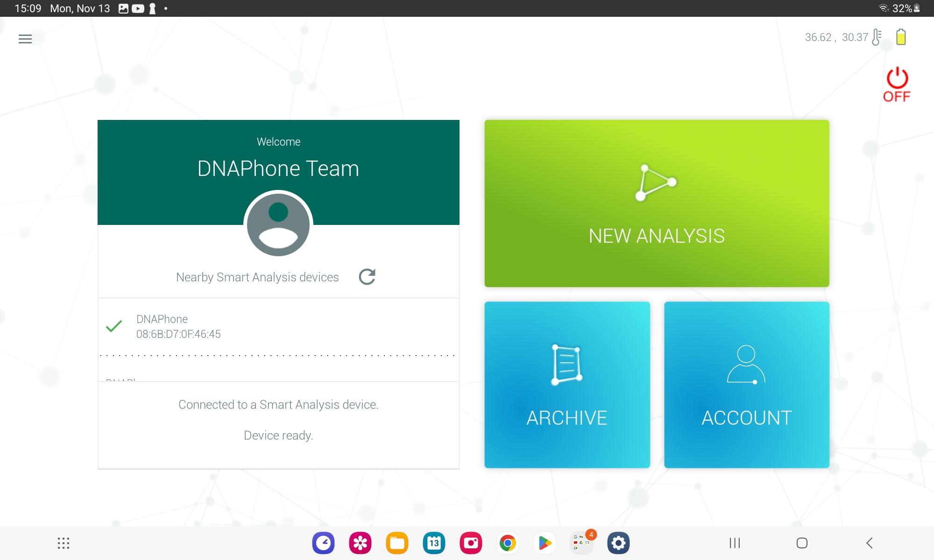The height and width of the screenshot is (560, 934).
Task: Launch Google Chrome from the dock
Action: [x=508, y=543]
